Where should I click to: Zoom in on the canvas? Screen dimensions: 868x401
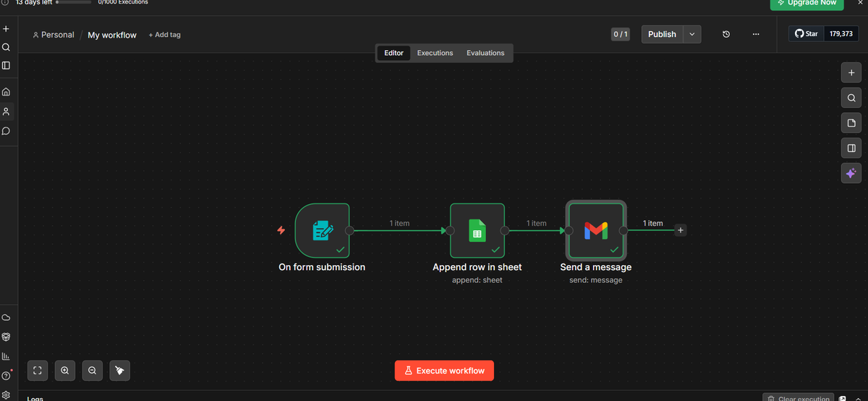click(65, 371)
